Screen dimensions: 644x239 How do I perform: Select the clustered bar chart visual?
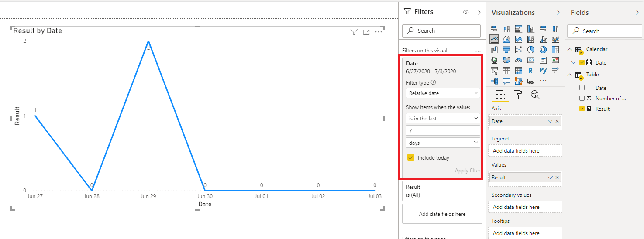(x=519, y=29)
